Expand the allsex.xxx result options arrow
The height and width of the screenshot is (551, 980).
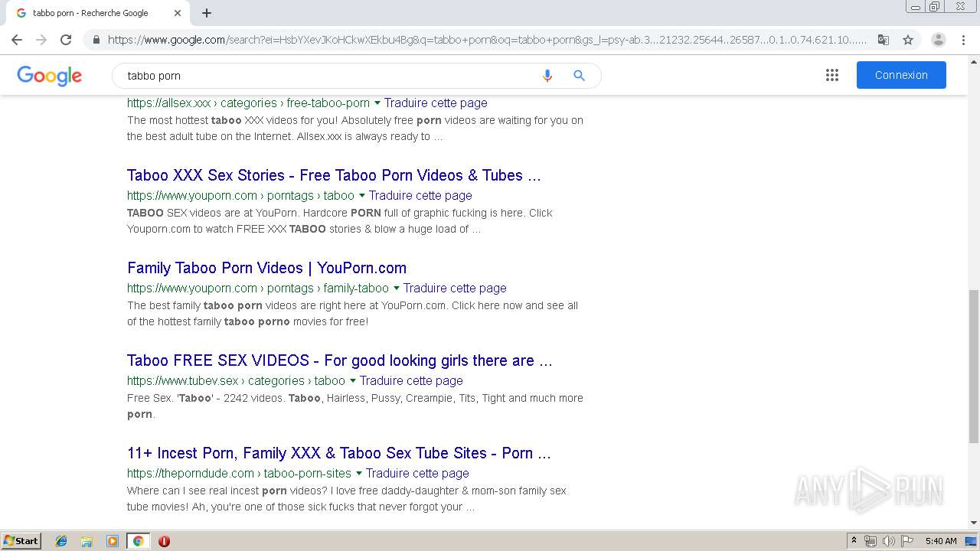tap(377, 103)
